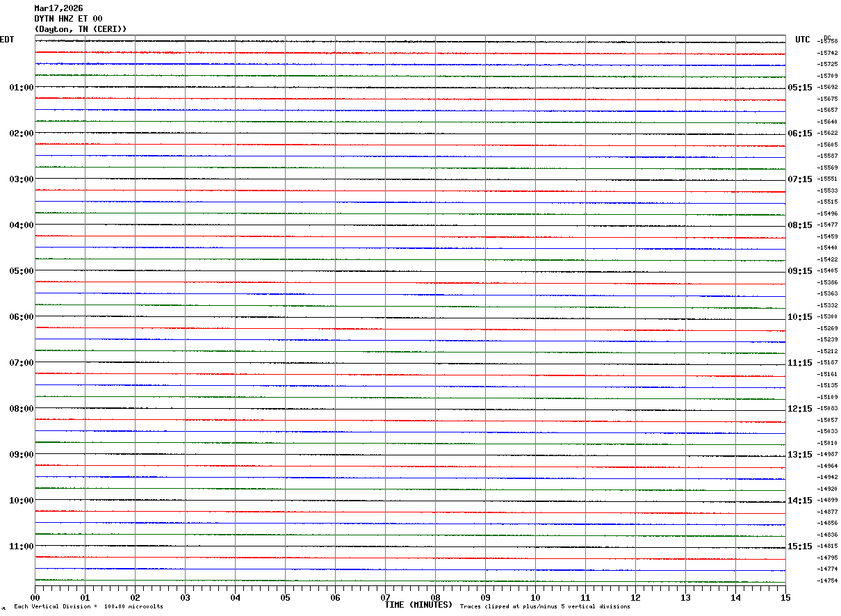The width and height of the screenshot is (841, 616).
Task: Click the DC offset value -15725
Action: coord(828,65)
